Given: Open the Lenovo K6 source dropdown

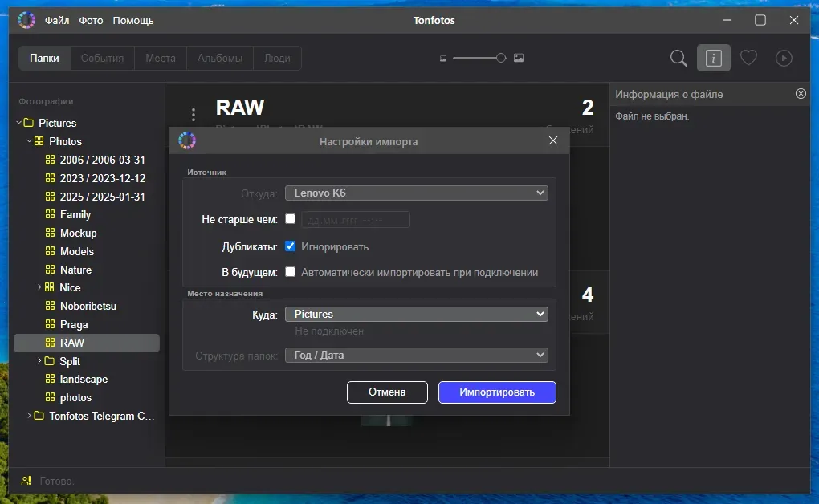Looking at the screenshot, I should (416, 193).
